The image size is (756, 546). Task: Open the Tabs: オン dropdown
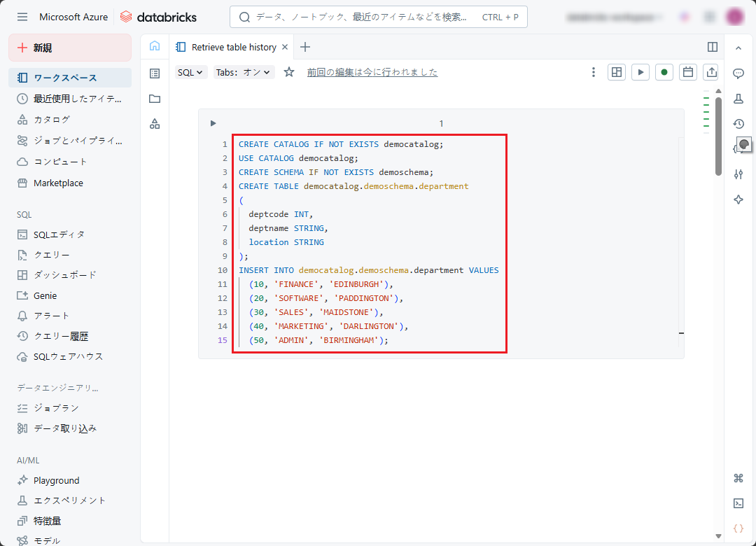243,72
